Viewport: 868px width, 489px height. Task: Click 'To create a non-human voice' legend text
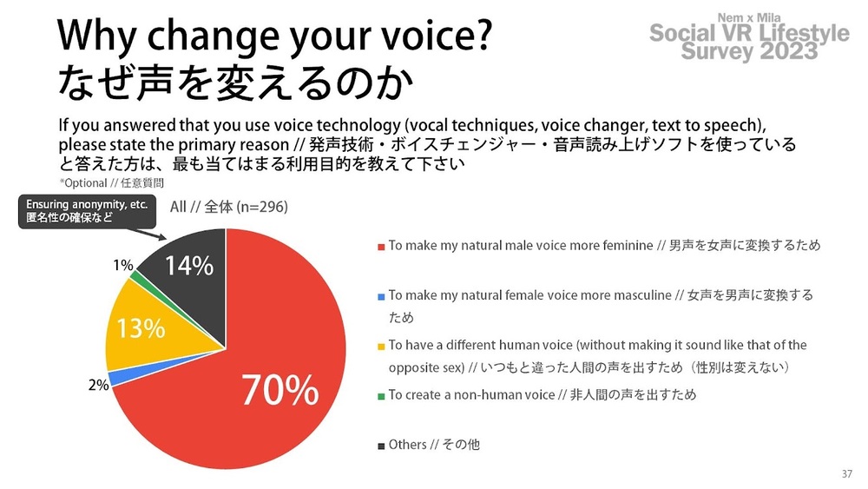pyautogui.click(x=471, y=395)
